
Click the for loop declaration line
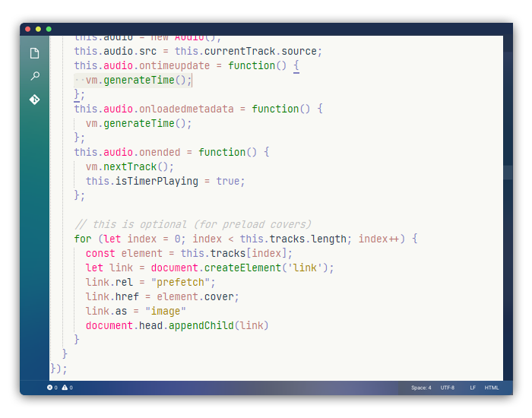click(x=245, y=239)
